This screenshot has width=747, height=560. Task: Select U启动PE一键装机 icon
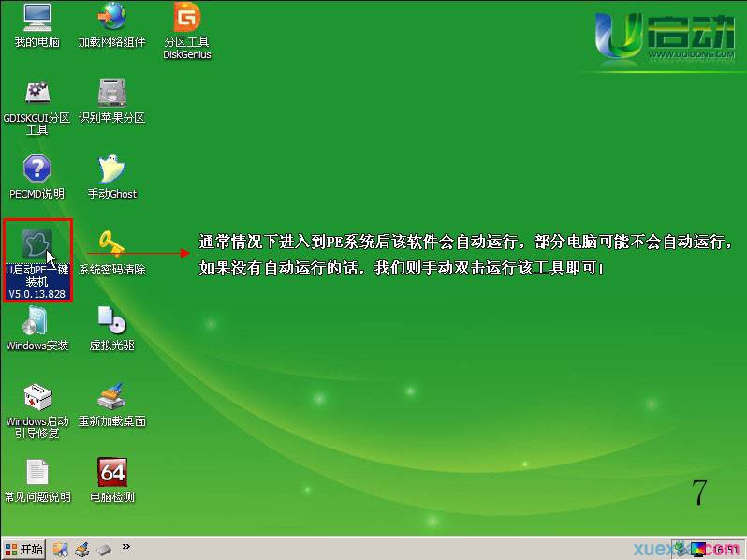coord(37,244)
